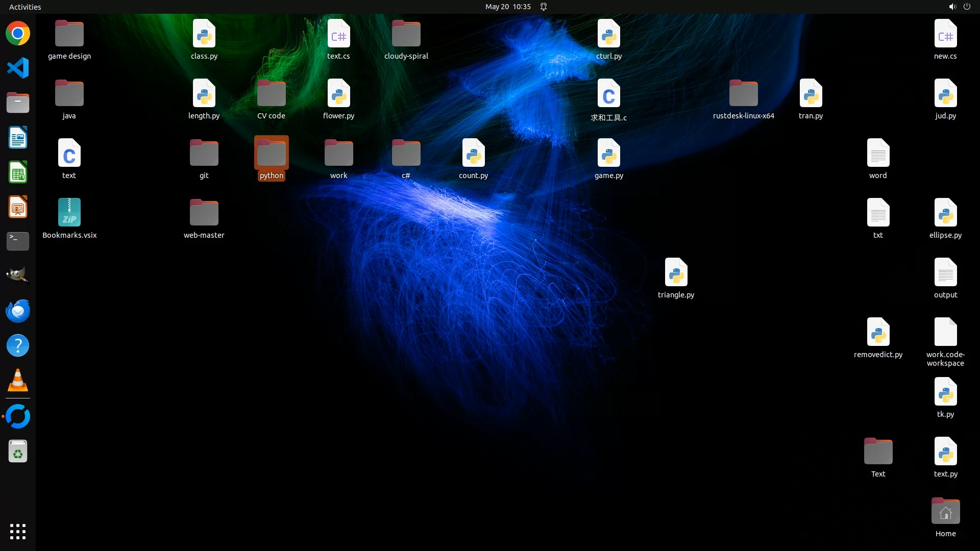This screenshot has width=980, height=551.
Task: Click the notification bell icon
Action: tap(544, 7)
